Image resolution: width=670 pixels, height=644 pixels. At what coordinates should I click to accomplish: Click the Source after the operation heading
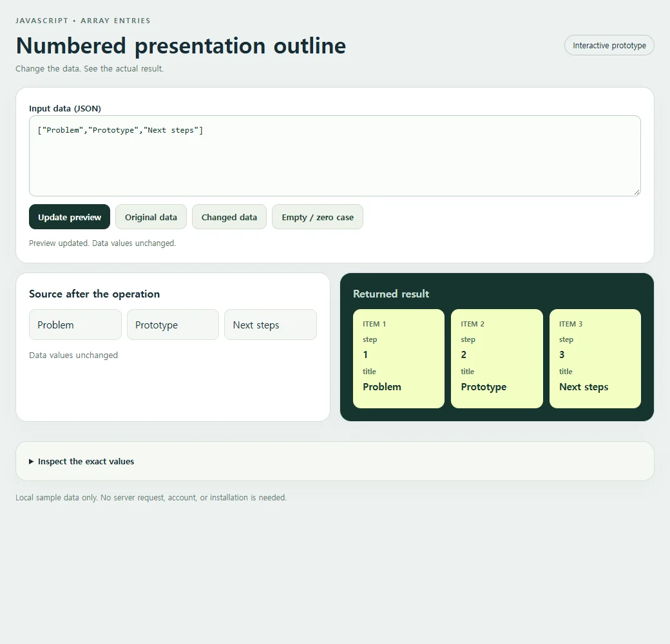95,294
